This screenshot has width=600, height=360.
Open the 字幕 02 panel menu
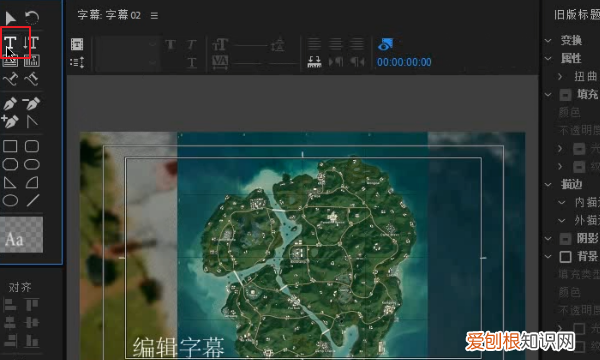coord(154,16)
